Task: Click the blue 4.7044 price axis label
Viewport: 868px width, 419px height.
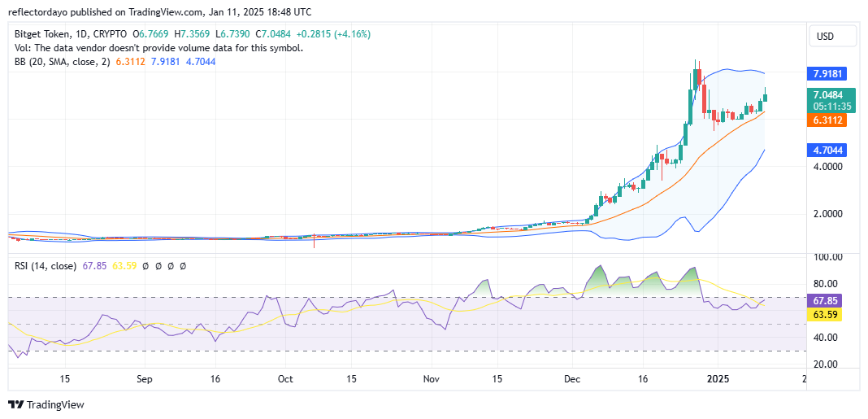Action: [x=827, y=149]
